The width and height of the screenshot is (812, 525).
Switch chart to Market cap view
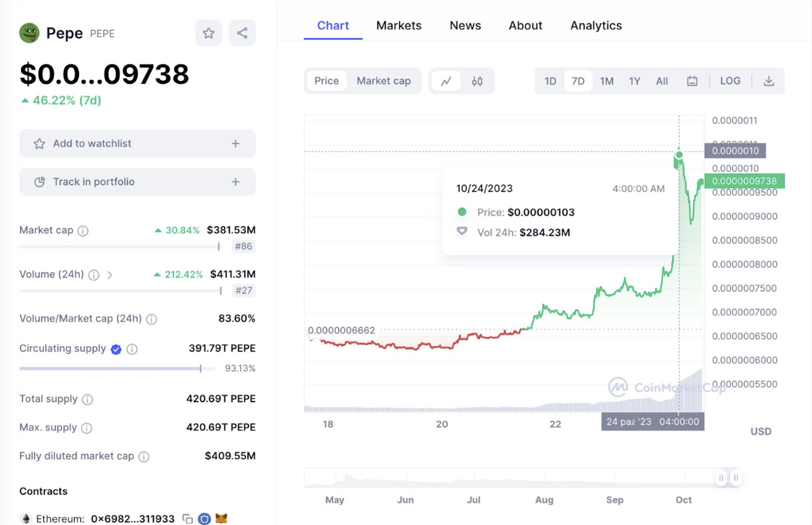(x=383, y=81)
